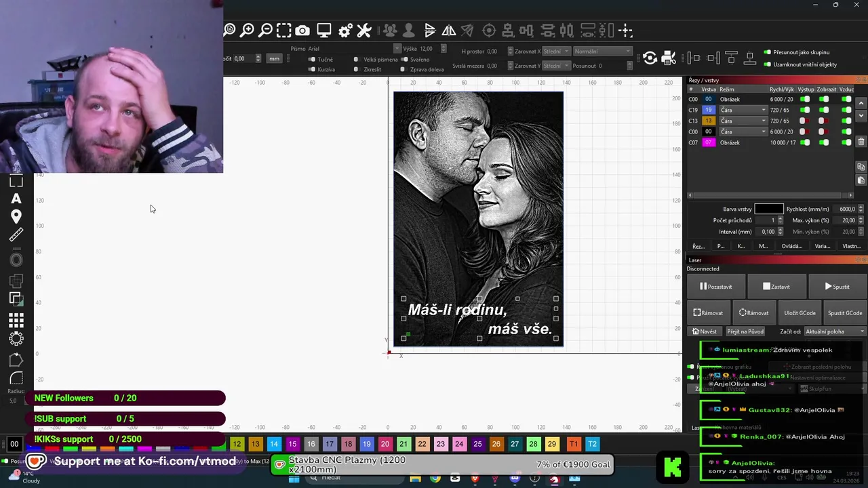This screenshot has height=488, width=868.
Task: Switch to the Řez... tab
Action: (698, 246)
